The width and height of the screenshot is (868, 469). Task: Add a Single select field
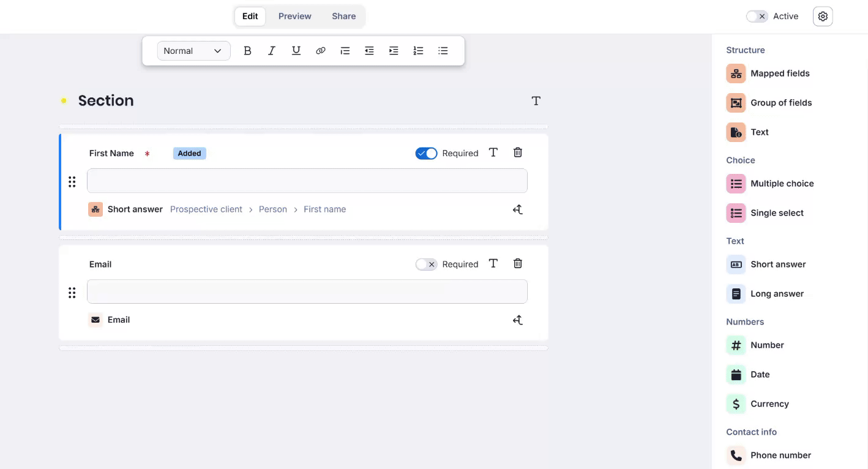[x=765, y=213]
